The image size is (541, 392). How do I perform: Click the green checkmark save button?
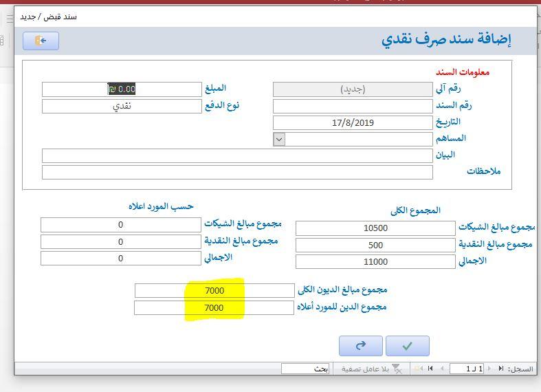click(x=407, y=346)
